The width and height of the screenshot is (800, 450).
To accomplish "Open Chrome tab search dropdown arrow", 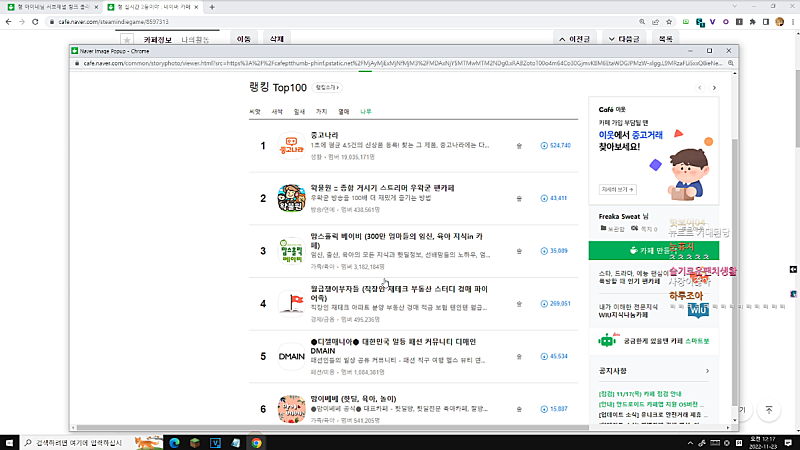I will coord(734,6).
